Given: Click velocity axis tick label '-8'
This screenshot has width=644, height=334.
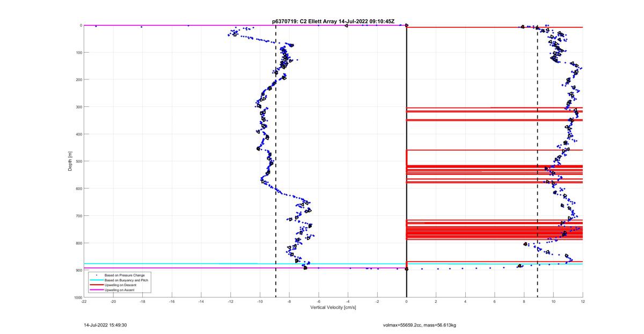Looking at the screenshot, I should 289,302.
